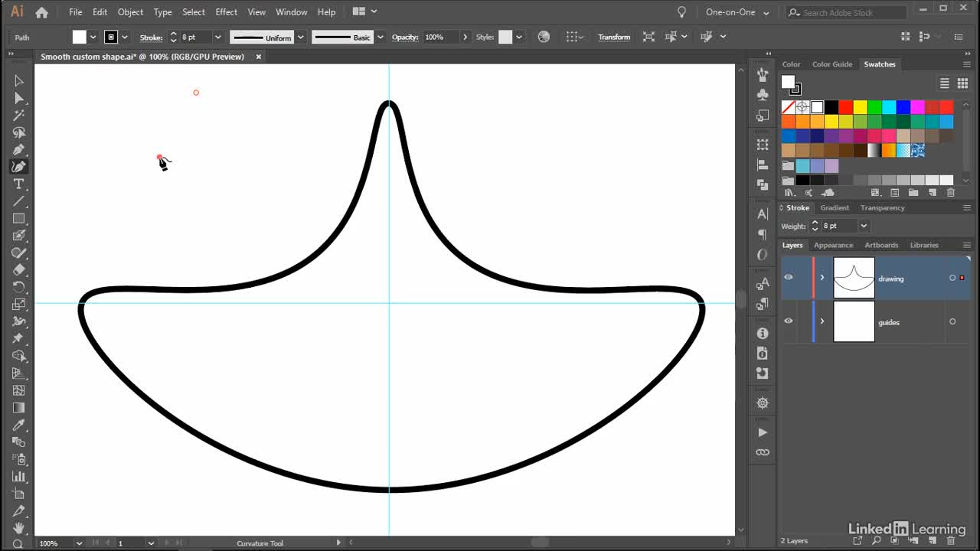The width and height of the screenshot is (980, 551).
Task: Choose the Rotate tool
Action: pyautogui.click(x=18, y=287)
